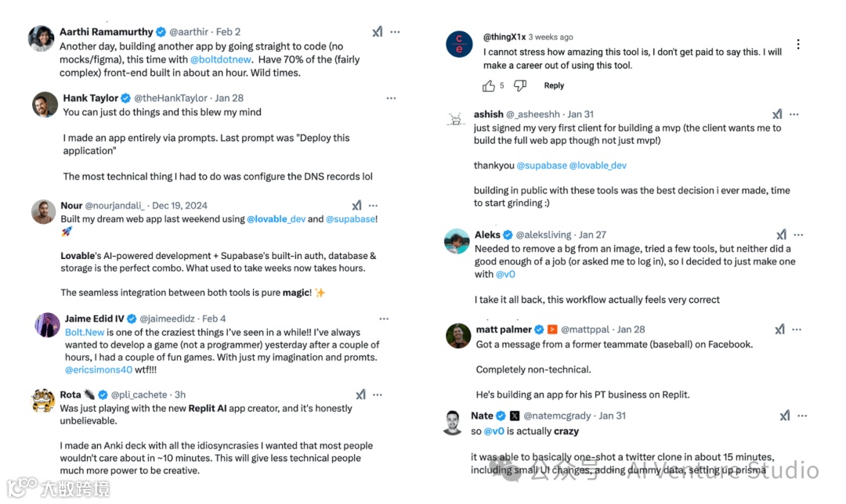
Task: Open Grok on matt palmer's tweet
Action: (779, 329)
